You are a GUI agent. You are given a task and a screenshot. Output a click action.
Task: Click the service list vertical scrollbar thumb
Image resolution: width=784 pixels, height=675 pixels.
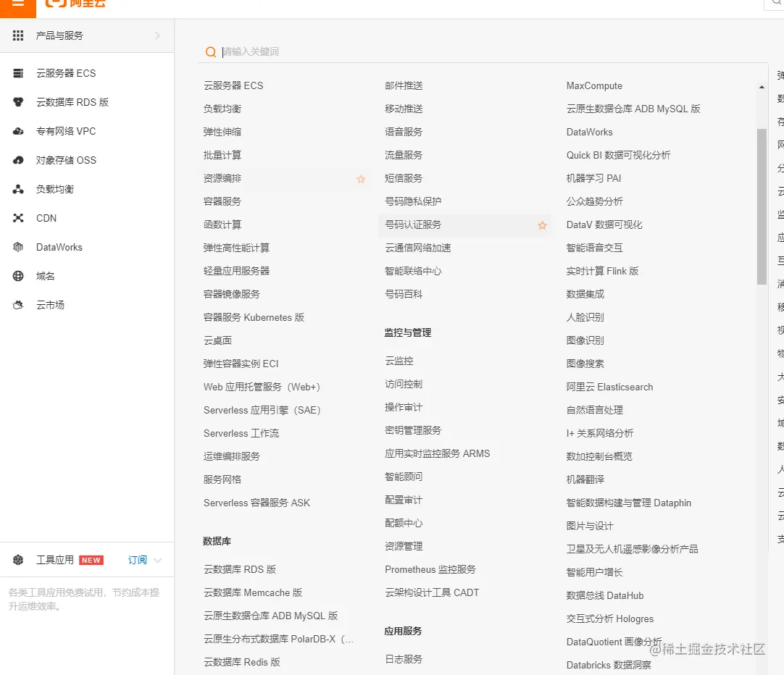[762, 206]
